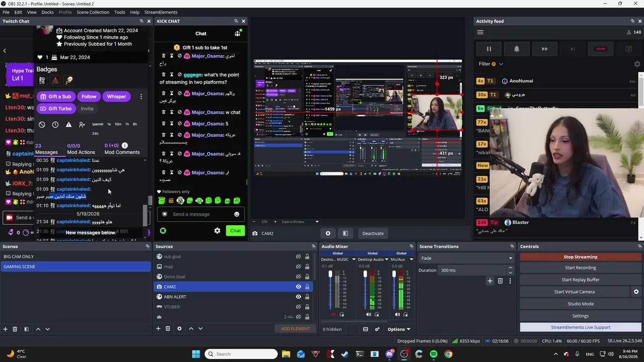Select the GAMING SCENE scene
The width and height of the screenshot is (644, 362).
75,266
